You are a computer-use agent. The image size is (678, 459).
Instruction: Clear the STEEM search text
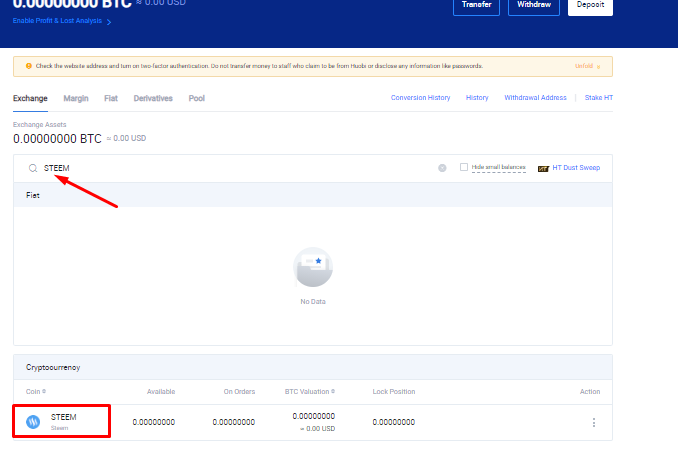442,168
